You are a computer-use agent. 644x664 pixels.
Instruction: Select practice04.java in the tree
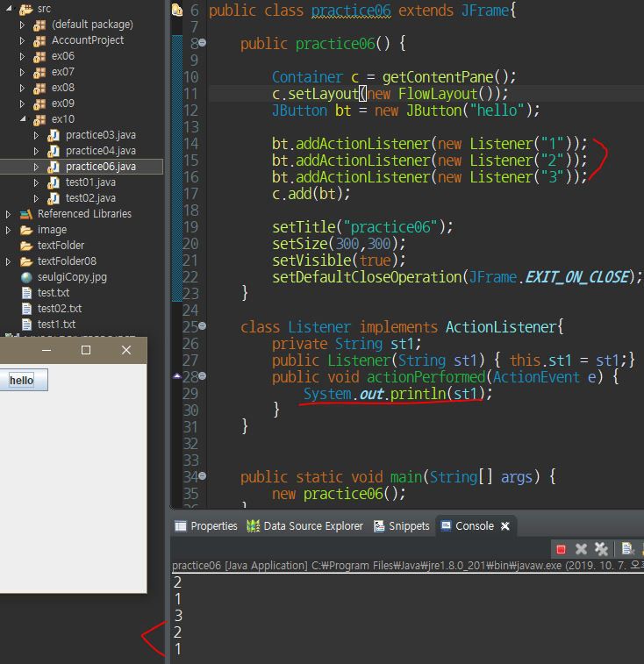(x=101, y=151)
